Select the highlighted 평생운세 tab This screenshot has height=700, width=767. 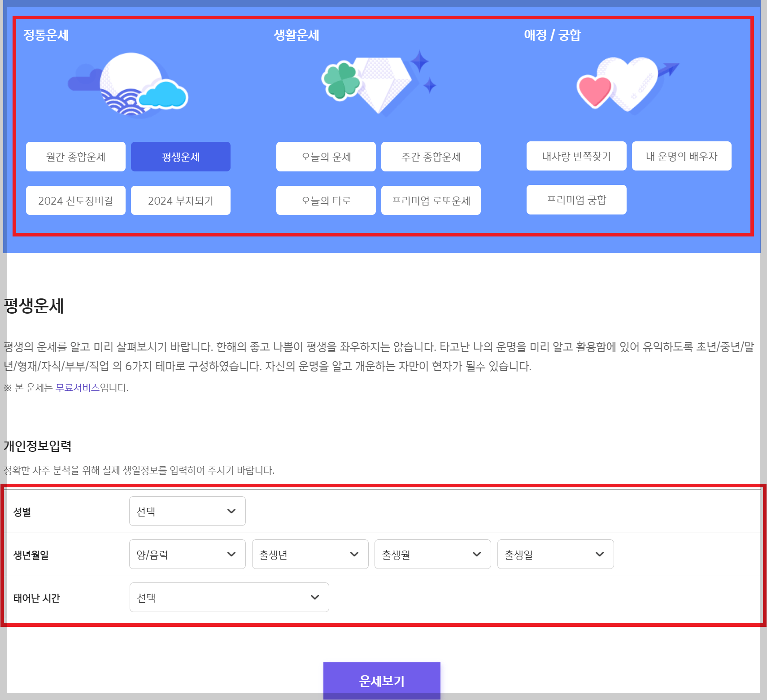[180, 157]
